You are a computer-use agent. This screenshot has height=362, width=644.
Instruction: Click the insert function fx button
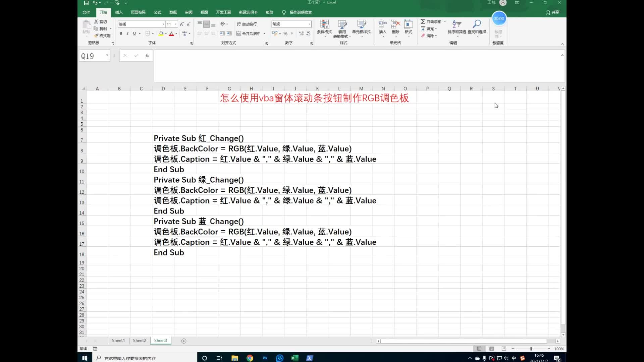(147, 56)
